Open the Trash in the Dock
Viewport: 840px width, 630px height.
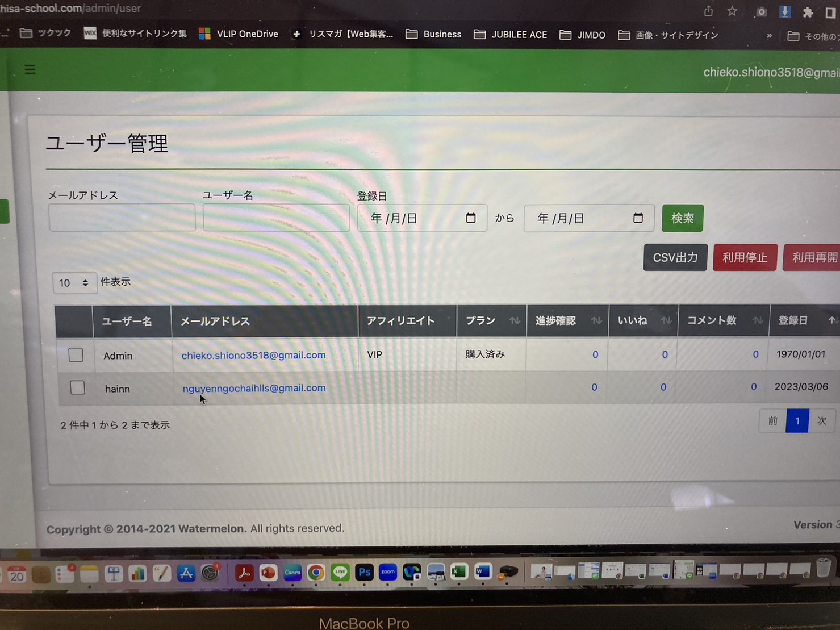click(824, 568)
